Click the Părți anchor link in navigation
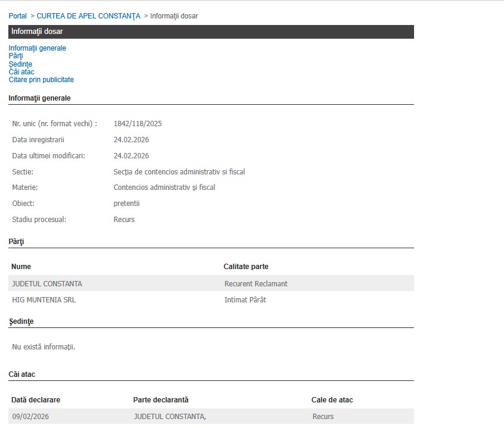This screenshot has height=428, width=504. [x=15, y=56]
